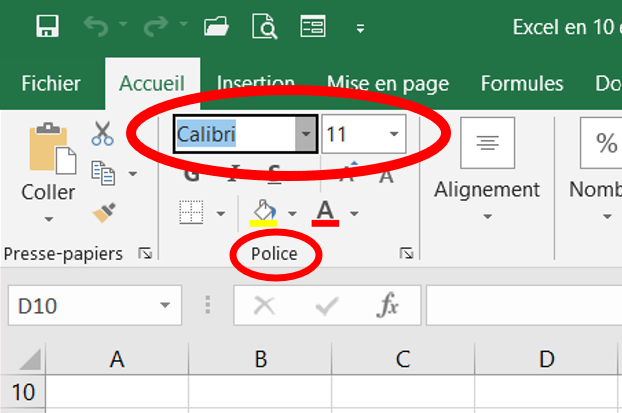The width and height of the screenshot is (622, 413).
Task: Click the Select All corner triangle
Action: pos(30,359)
